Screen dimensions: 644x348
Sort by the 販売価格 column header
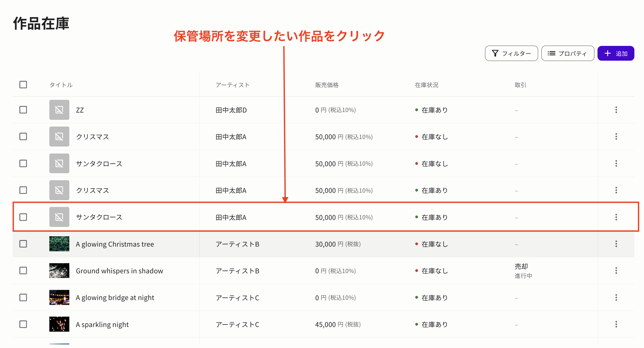pos(327,85)
